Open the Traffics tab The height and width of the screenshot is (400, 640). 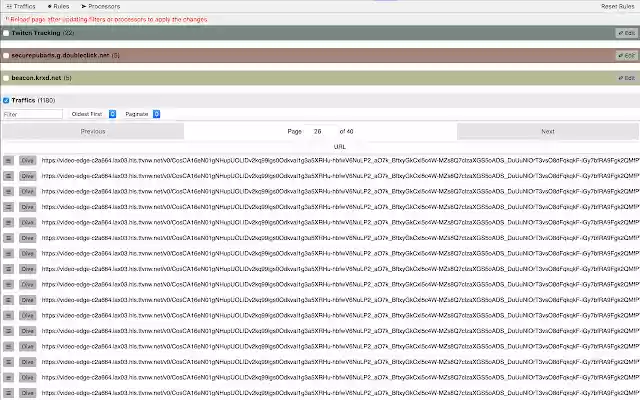pos(21,6)
